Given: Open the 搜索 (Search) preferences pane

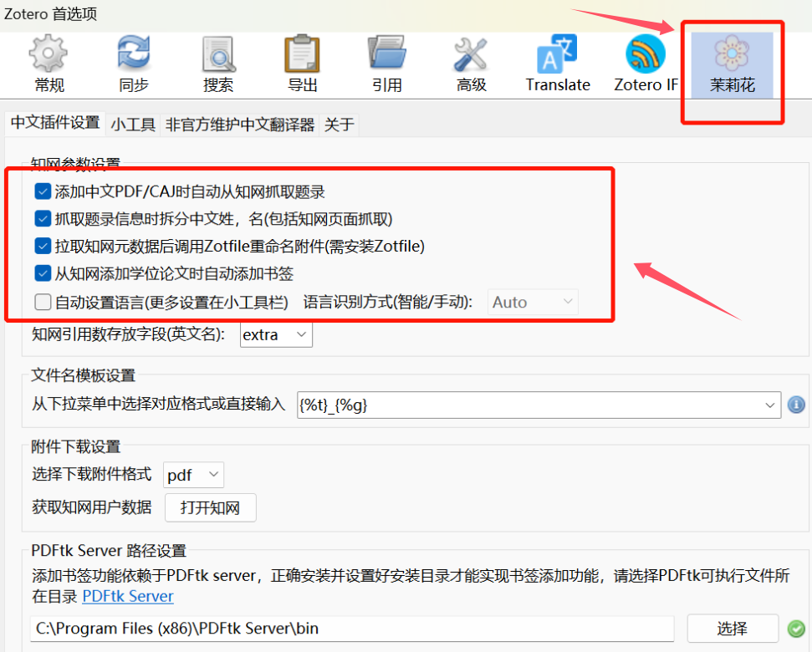Looking at the screenshot, I should click(218, 64).
